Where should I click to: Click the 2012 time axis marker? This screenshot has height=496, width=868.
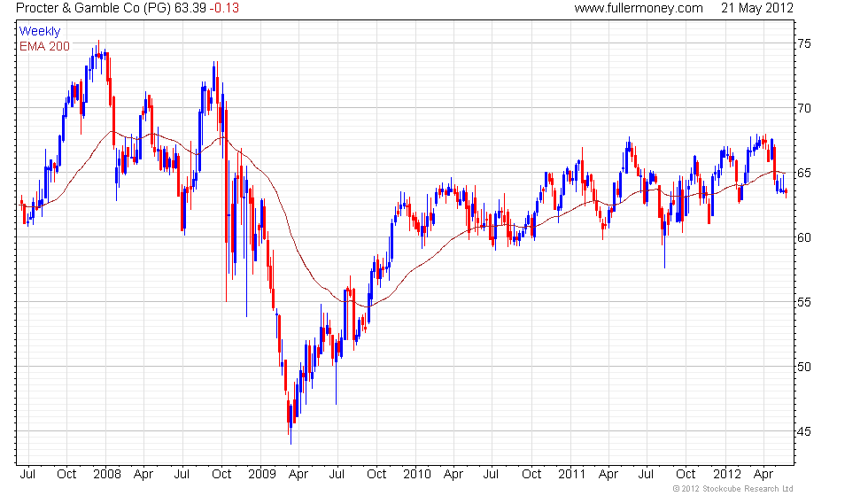pyautogui.click(x=727, y=474)
